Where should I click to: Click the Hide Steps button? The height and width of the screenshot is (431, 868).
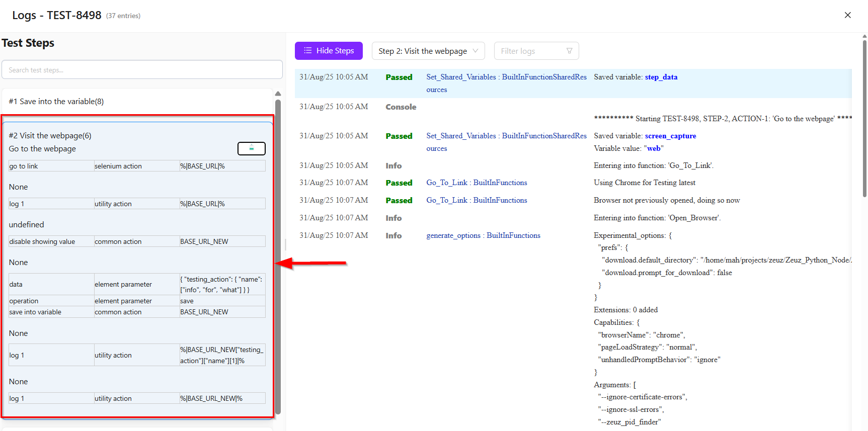tap(329, 51)
